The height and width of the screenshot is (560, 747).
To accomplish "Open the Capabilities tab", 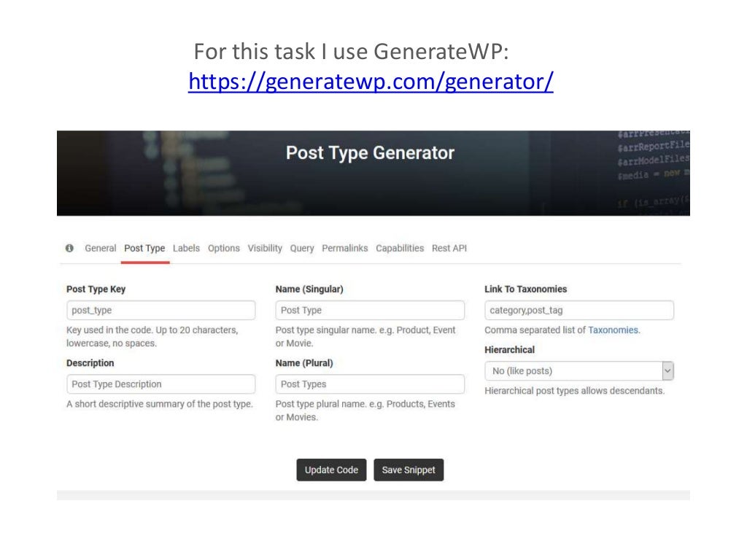I will pyautogui.click(x=400, y=248).
